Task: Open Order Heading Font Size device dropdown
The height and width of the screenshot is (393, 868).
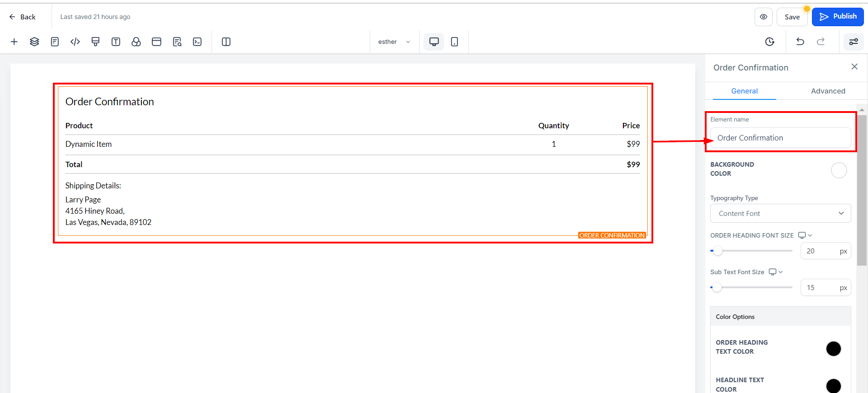Action: point(805,235)
